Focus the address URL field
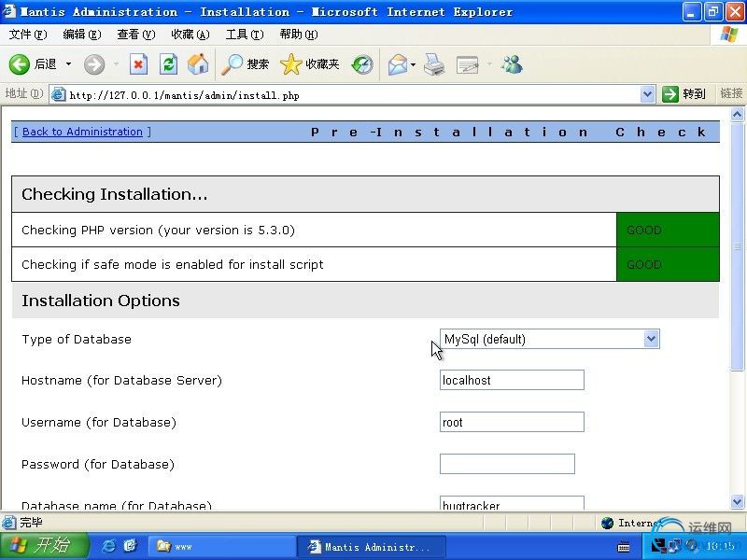The height and width of the screenshot is (560, 747). click(353, 95)
